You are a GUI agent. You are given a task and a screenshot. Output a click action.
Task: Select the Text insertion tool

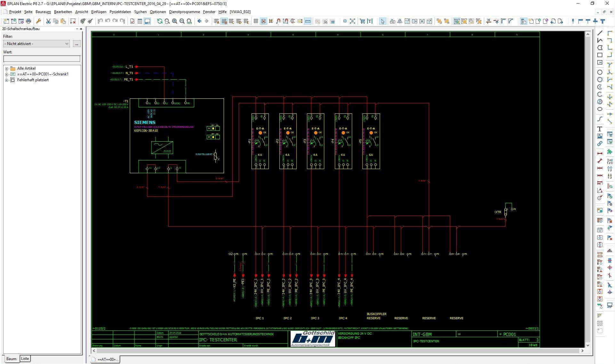(x=600, y=129)
